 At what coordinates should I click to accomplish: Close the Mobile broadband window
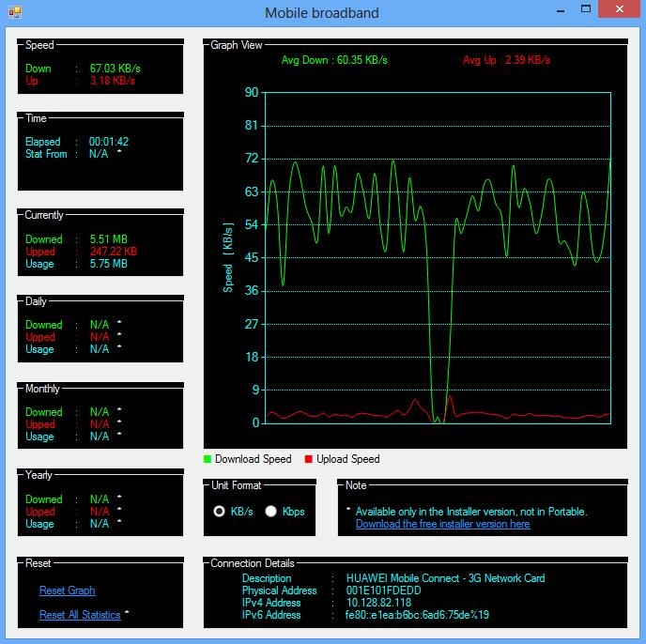coord(621,9)
